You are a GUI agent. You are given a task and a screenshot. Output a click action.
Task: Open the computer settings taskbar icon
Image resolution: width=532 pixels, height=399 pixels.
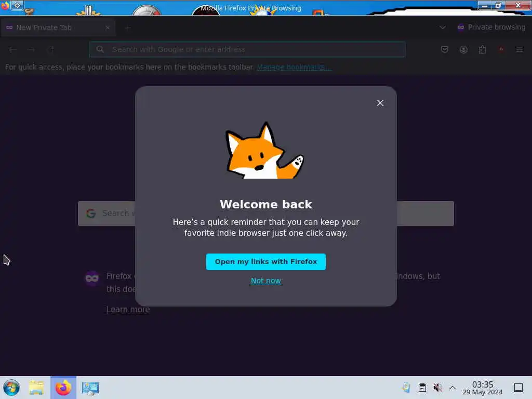(x=90, y=388)
